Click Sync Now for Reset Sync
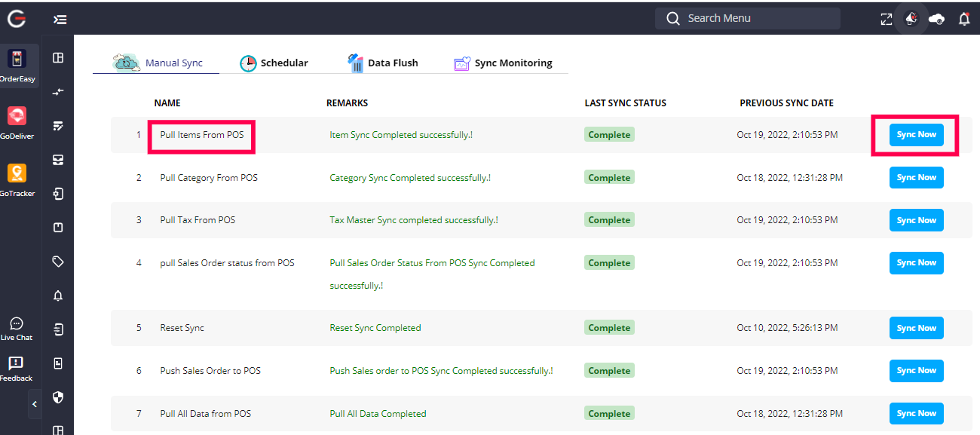Screen dimensions: 980x435 click(x=916, y=328)
